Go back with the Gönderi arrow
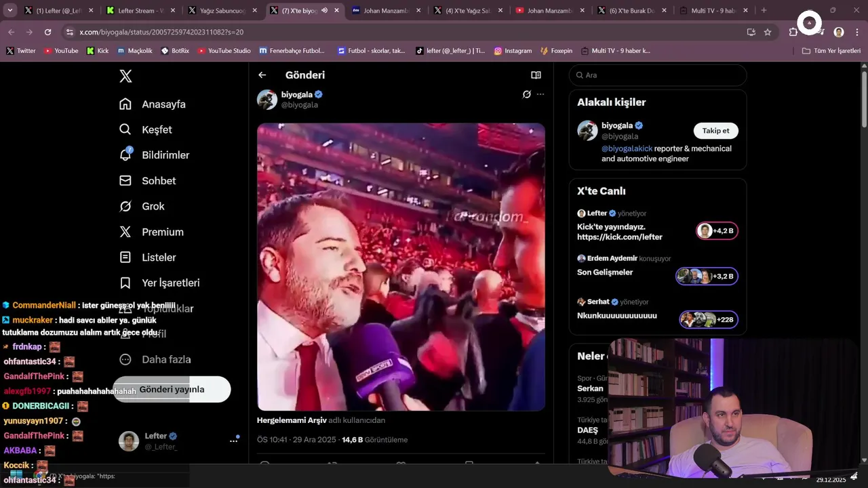868x488 pixels. tap(262, 75)
